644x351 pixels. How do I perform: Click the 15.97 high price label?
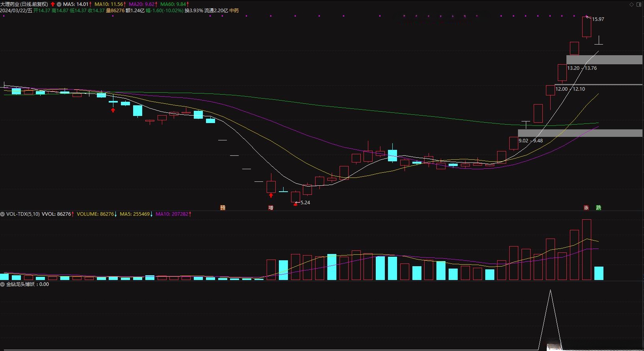point(598,19)
